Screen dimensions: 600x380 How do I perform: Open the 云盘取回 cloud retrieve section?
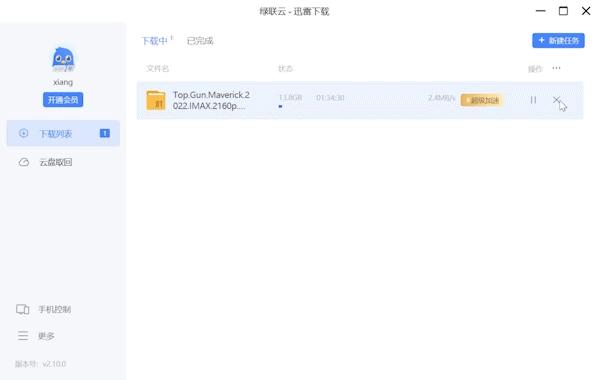(56, 162)
